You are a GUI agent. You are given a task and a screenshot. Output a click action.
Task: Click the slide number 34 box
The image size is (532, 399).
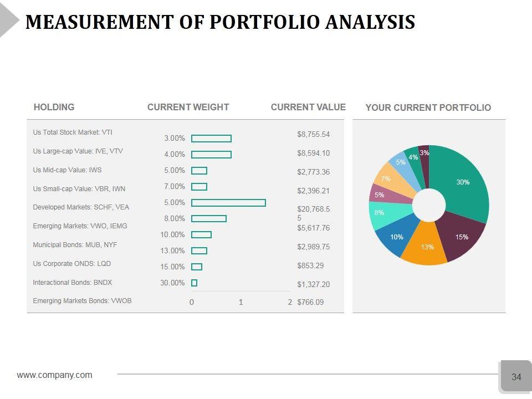(x=516, y=377)
